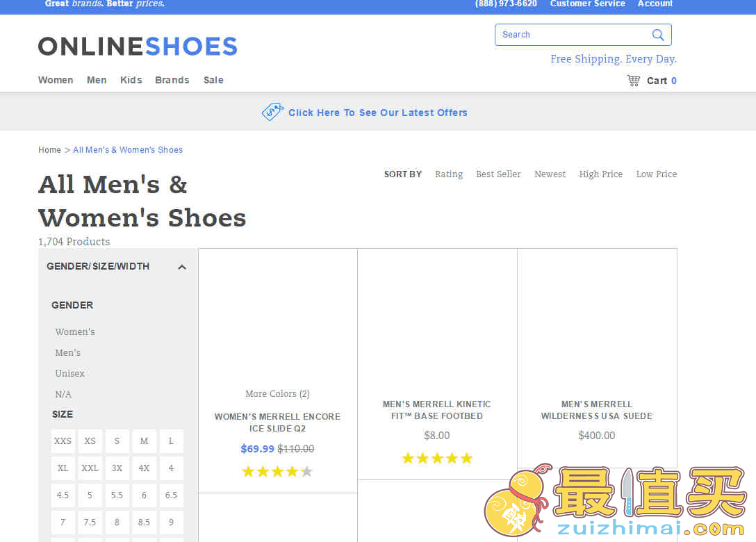Open All Men's & Women's Shoes breadcrumb
This screenshot has height=542, width=756.
pyautogui.click(x=128, y=150)
